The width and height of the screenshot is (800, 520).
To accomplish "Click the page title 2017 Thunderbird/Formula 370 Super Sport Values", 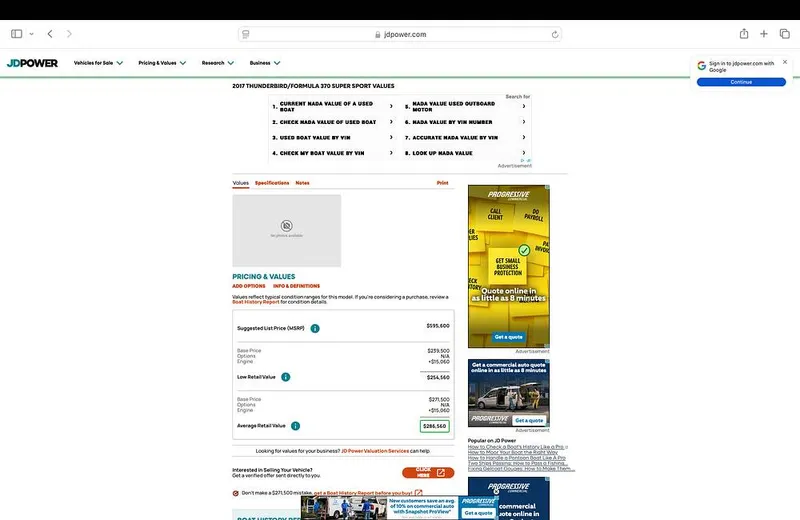I will (313, 86).
